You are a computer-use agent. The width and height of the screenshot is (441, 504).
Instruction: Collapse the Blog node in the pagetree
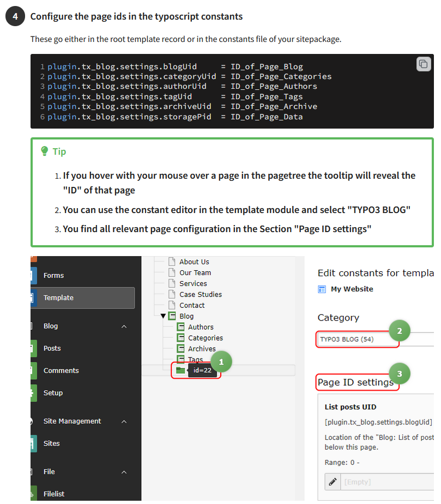(163, 316)
